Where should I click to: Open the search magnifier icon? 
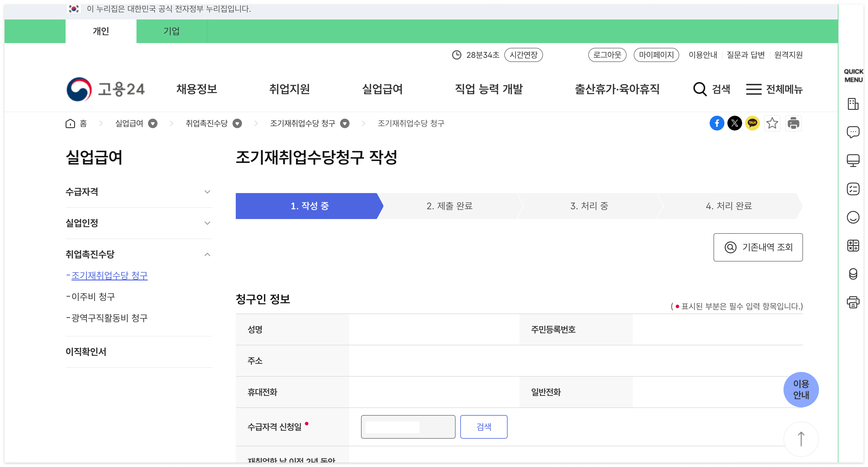point(700,89)
